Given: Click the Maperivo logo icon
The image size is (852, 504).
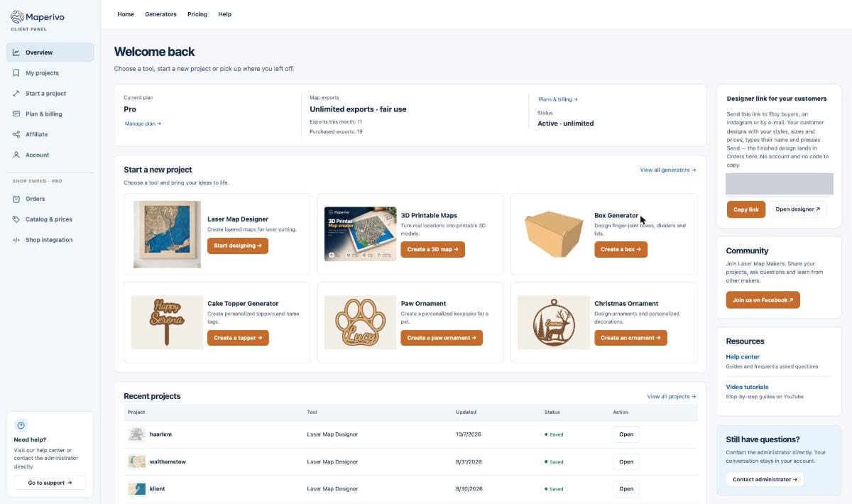Looking at the screenshot, I should tap(17, 16).
